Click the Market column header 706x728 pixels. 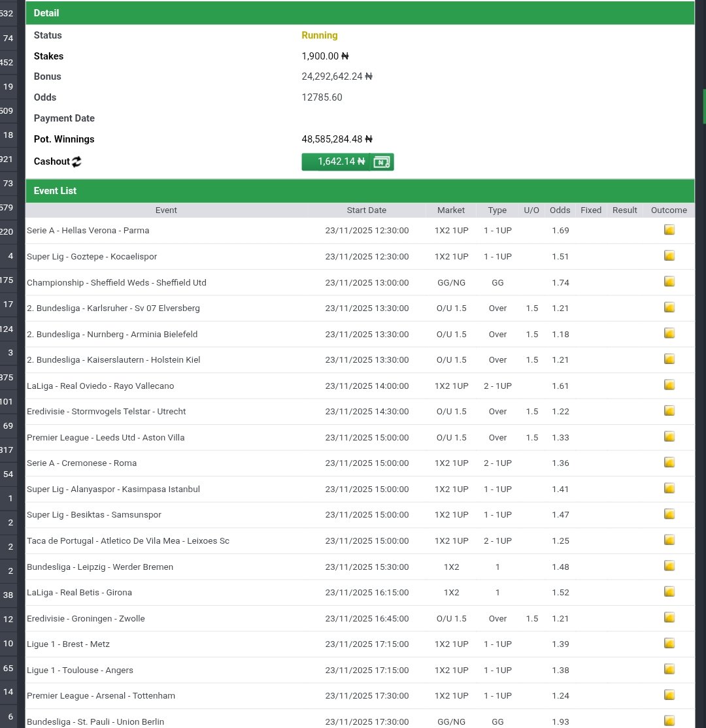coord(451,210)
